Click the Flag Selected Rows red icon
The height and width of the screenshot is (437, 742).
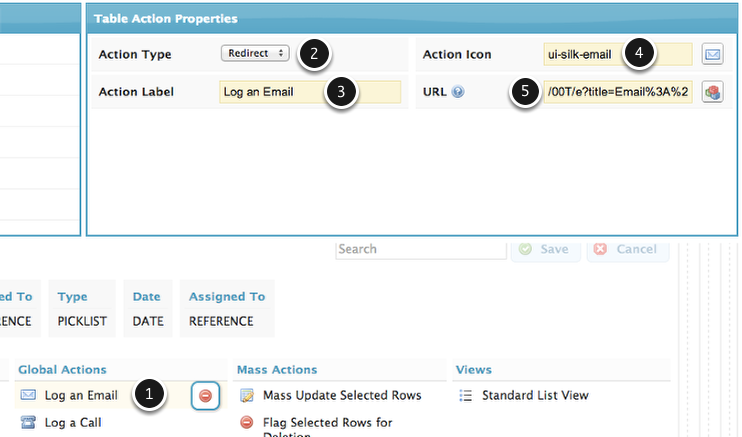click(247, 423)
